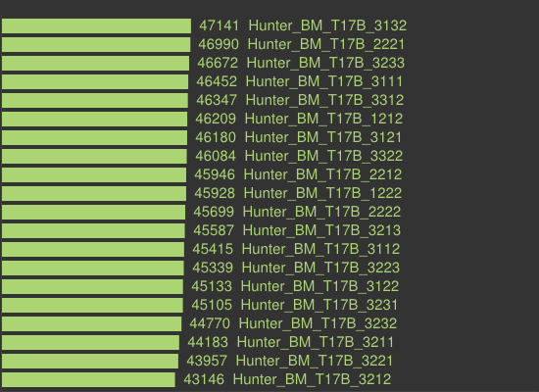Image resolution: width=539 pixels, height=392 pixels.
Task: Choose the Hunter_BM_T17B_3322 label
Action: click(323, 156)
